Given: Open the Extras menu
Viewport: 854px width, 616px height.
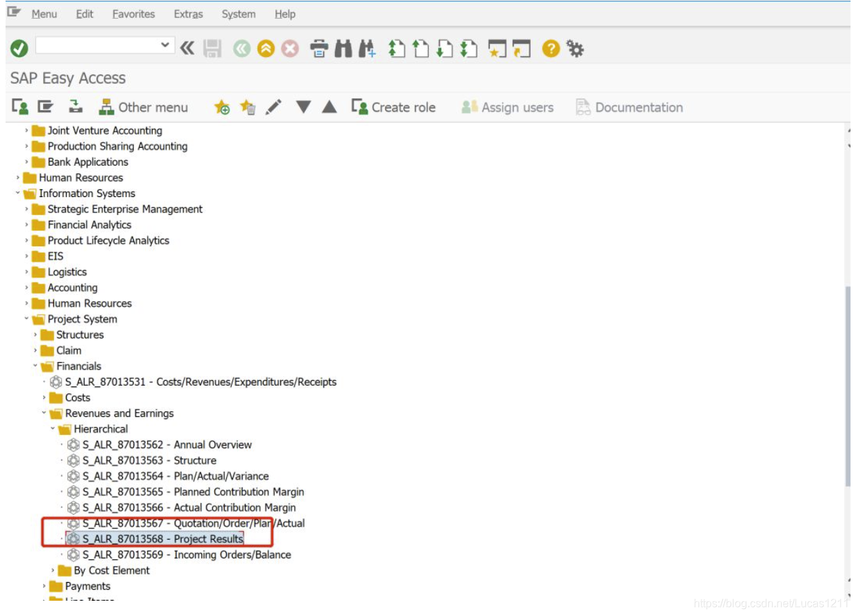Looking at the screenshot, I should click(x=188, y=14).
